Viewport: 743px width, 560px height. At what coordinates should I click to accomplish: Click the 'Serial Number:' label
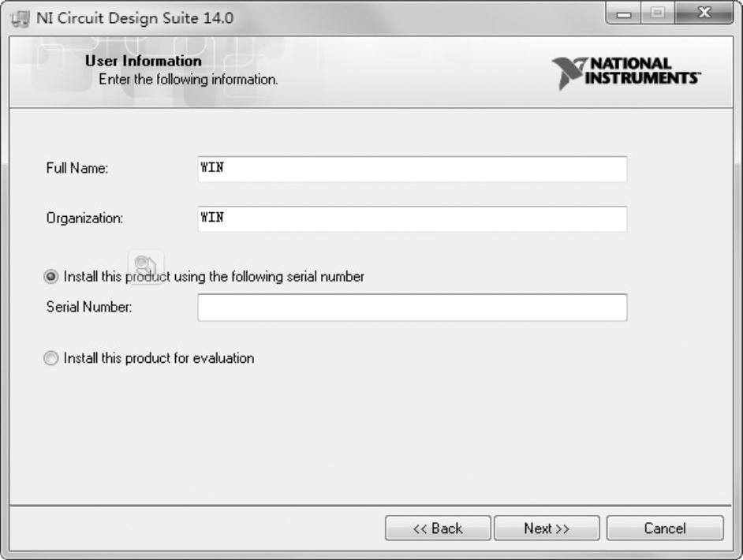89,307
